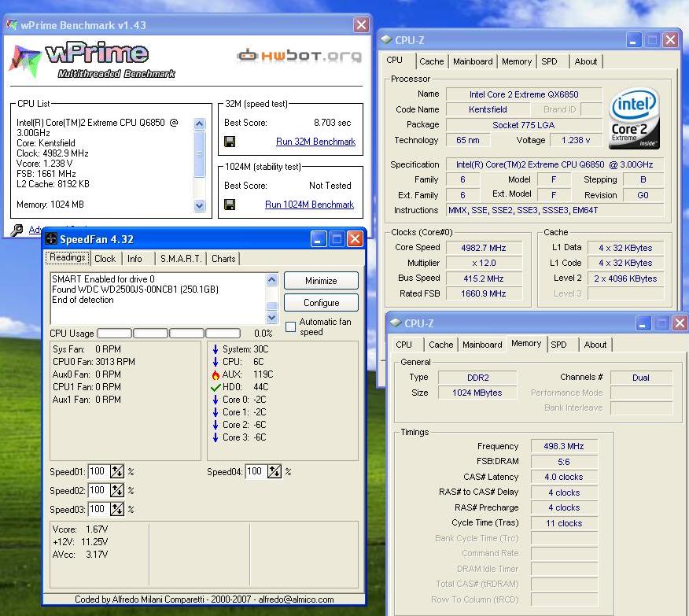Click the green check icon beside HD0
Viewport: 689px width, 616px height.
click(216, 387)
